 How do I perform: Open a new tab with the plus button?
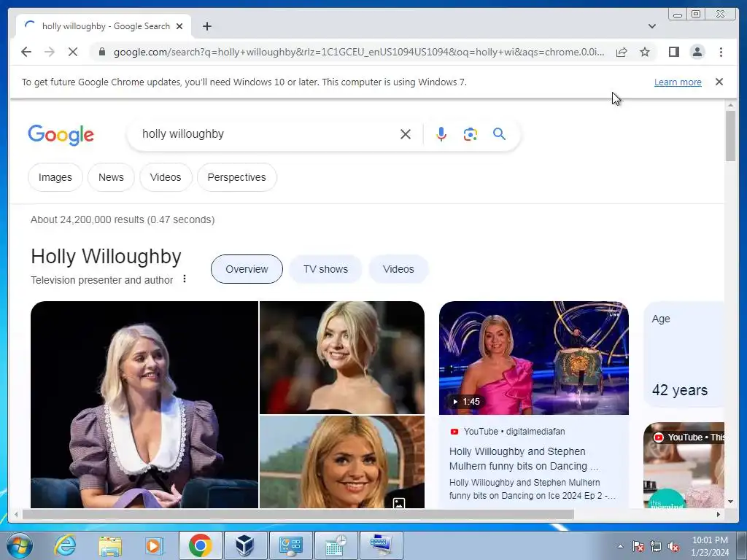pos(206,26)
